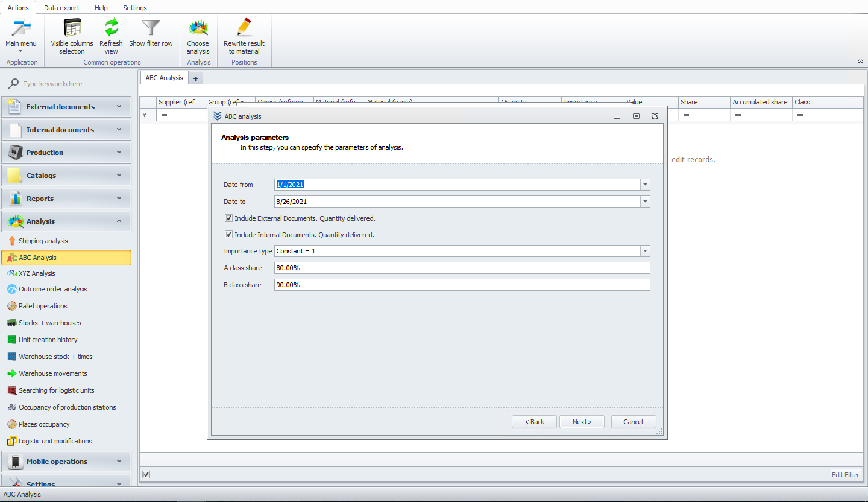Expand the Production section
The width and height of the screenshot is (868, 502).
(x=66, y=153)
